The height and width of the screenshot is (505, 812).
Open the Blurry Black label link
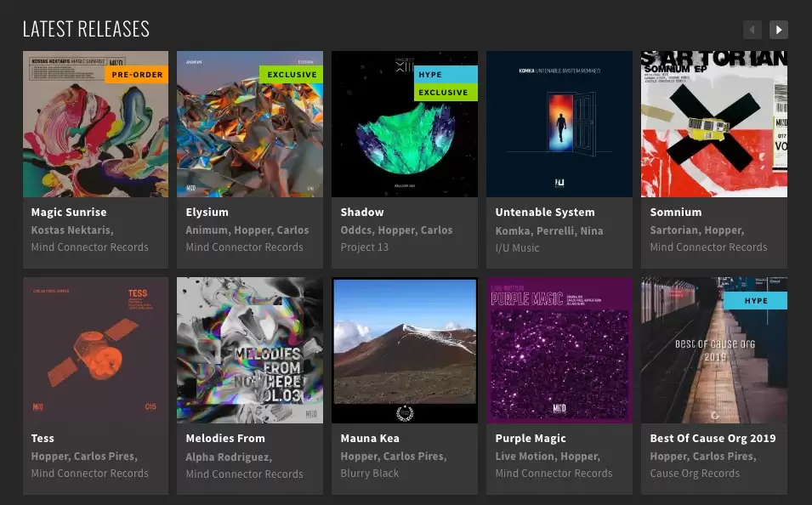coord(369,474)
